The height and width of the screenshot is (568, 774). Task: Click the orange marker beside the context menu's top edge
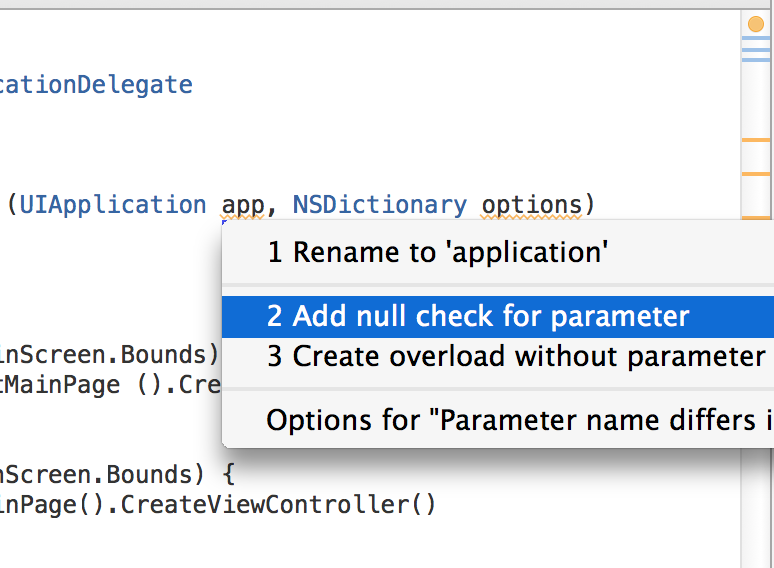(x=756, y=217)
